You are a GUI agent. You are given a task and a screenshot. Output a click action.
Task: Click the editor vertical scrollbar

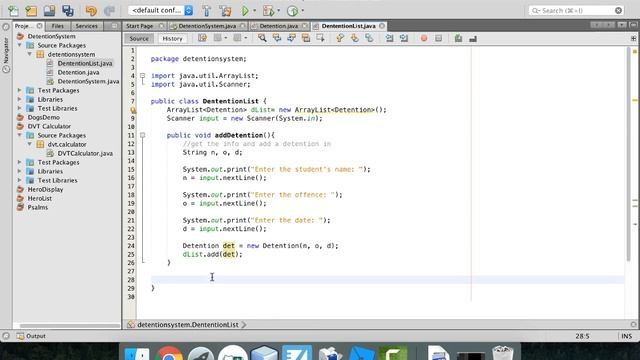[629, 155]
